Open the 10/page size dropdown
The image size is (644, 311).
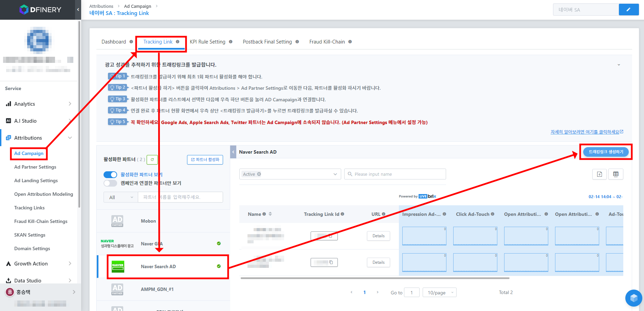coord(440,293)
